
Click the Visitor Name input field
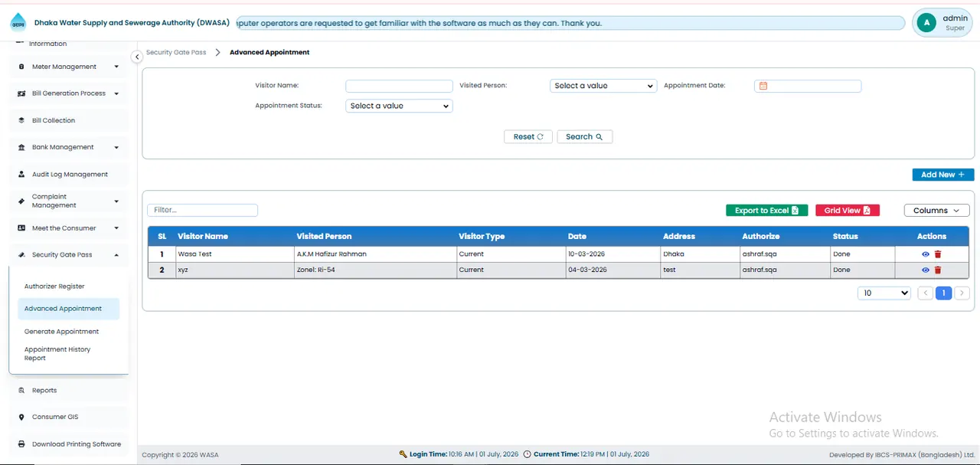tap(399, 86)
